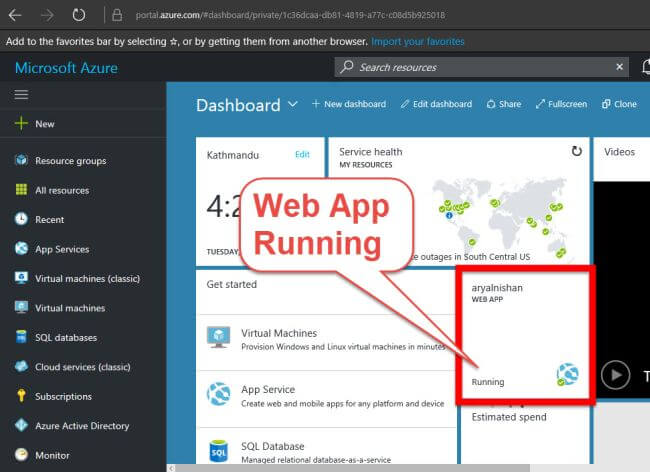The image size is (650, 472).
Task: Click the Get started tile heading
Action: (232, 285)
